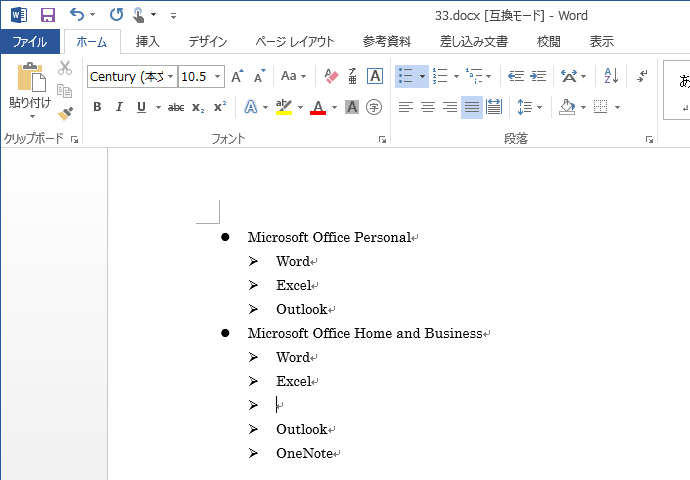The image size is (690, 480).
Task: Toggle character shading gray A icon
Action: (x=352, y=107)
